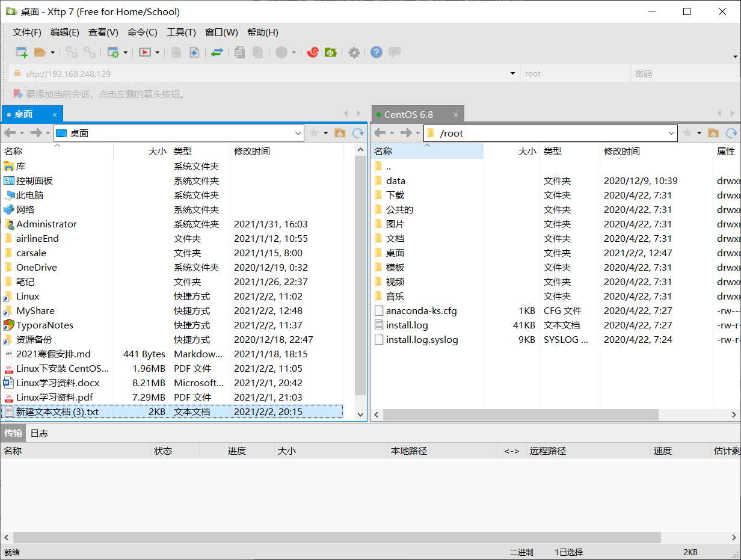Expand the local path 桌面 combo box
This screenshot has height=560, width=741.
click(x=298, y=133)
